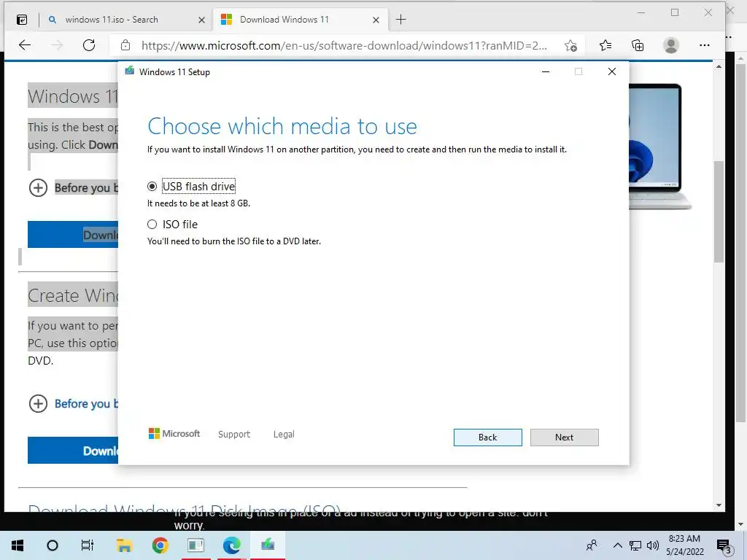The image size is (747, 560).
Task: Open Cortana search circle in taskbar
Action: pos(53,545)
